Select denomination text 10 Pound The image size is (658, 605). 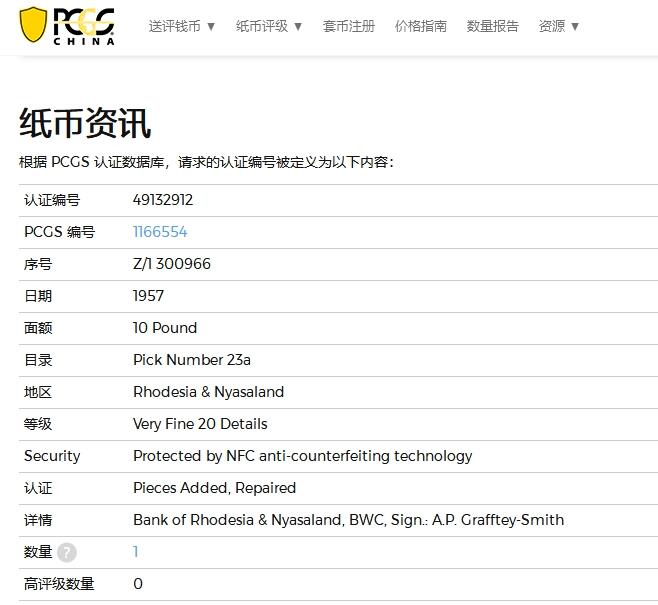(165, 328)
